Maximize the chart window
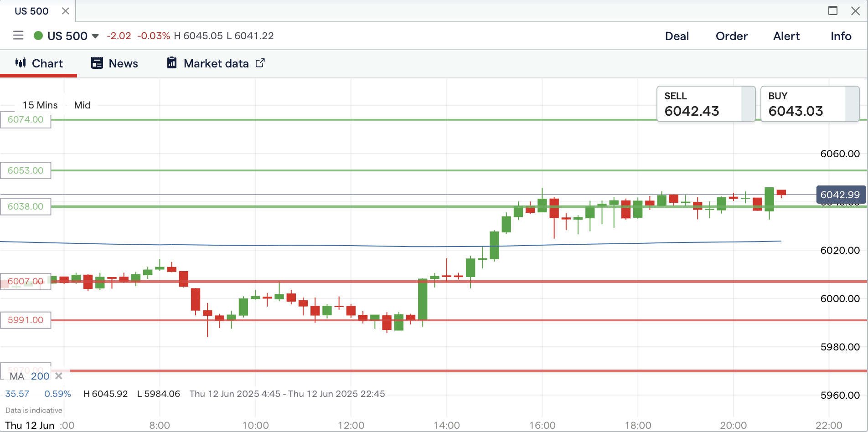The image size is (868, 432). pos(832,10)
